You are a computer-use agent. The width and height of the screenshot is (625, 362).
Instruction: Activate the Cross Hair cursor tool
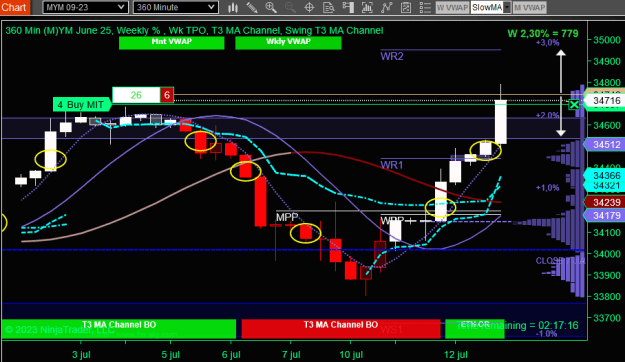tap(309, 8)
